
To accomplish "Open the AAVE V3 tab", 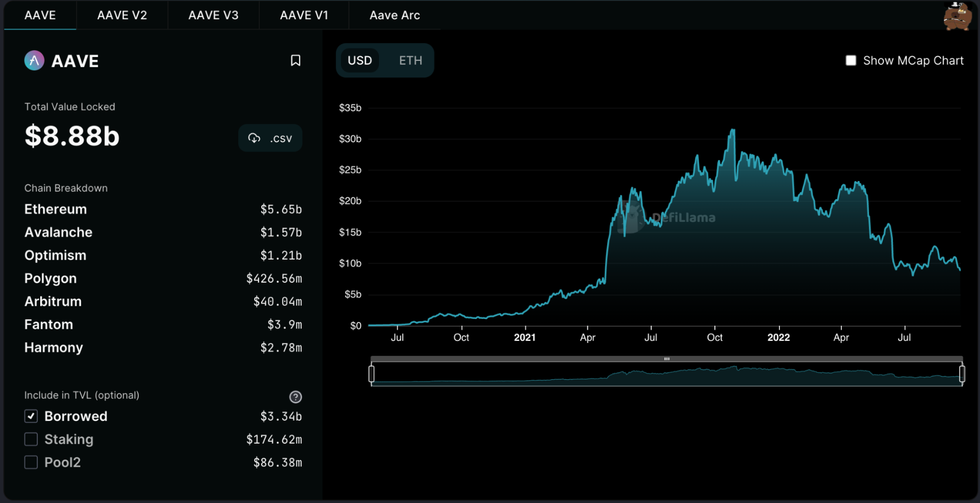I will click(x=213, y=15).
